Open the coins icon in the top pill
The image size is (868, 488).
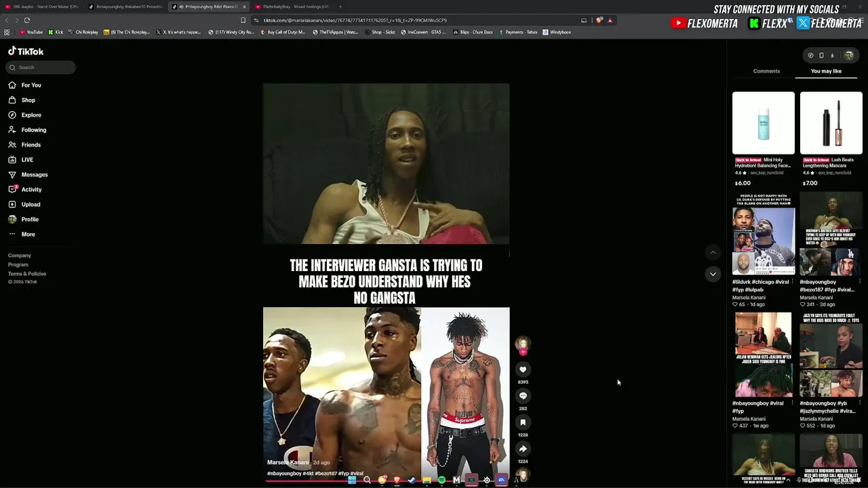click(x=810, y=56)
